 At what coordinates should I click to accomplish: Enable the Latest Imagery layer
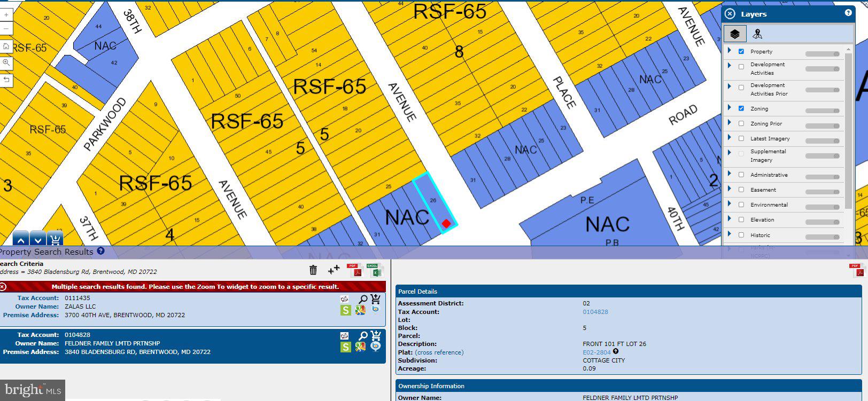tap(741, 138)
